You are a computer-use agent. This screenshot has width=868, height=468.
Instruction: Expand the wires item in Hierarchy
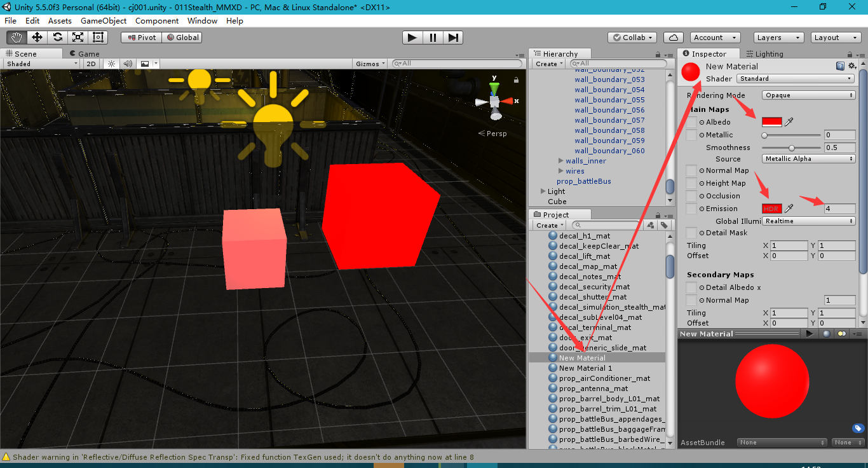point(561,170)
